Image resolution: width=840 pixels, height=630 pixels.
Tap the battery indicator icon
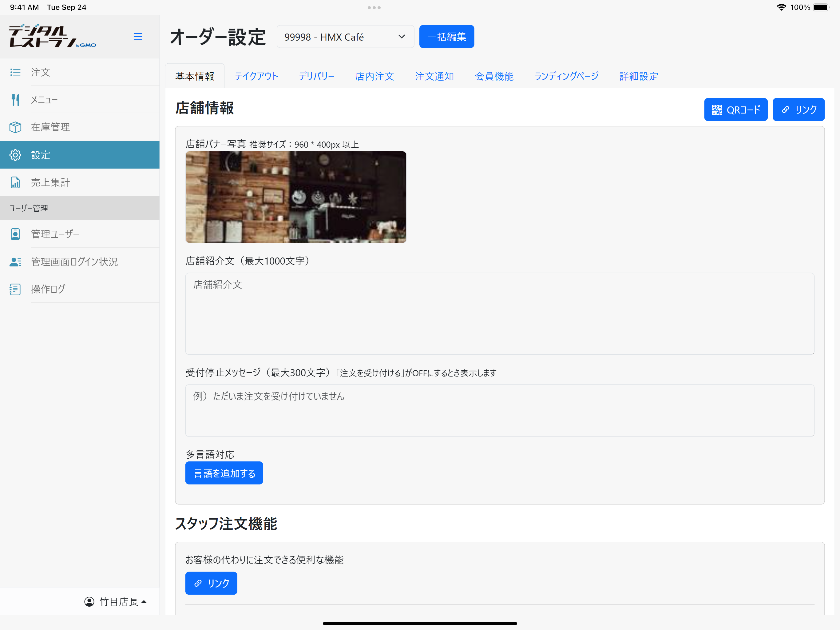tap(821, 7)
